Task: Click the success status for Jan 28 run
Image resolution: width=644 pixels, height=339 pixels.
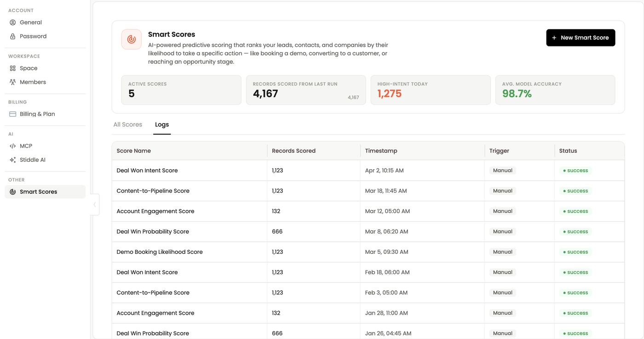Action: [575, 313]
